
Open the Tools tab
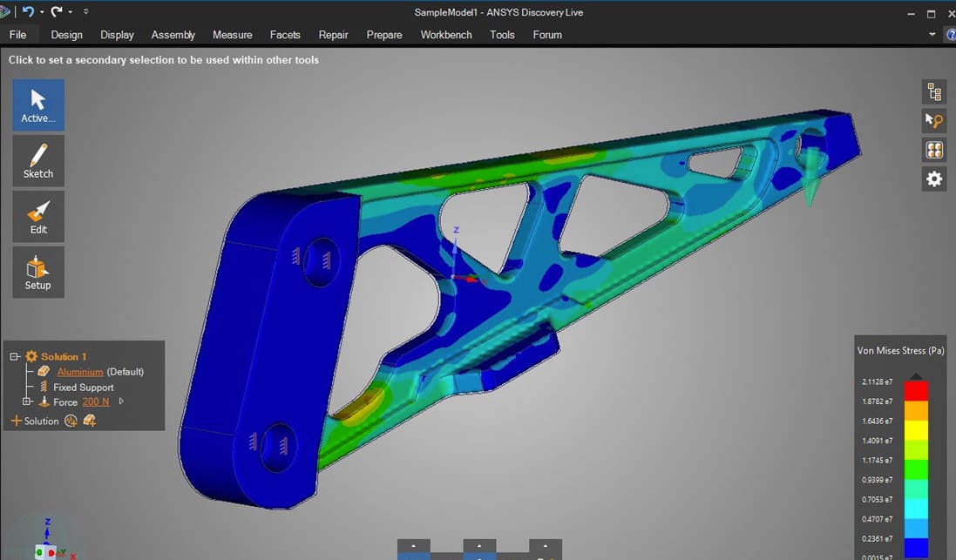tap(502, 35)
